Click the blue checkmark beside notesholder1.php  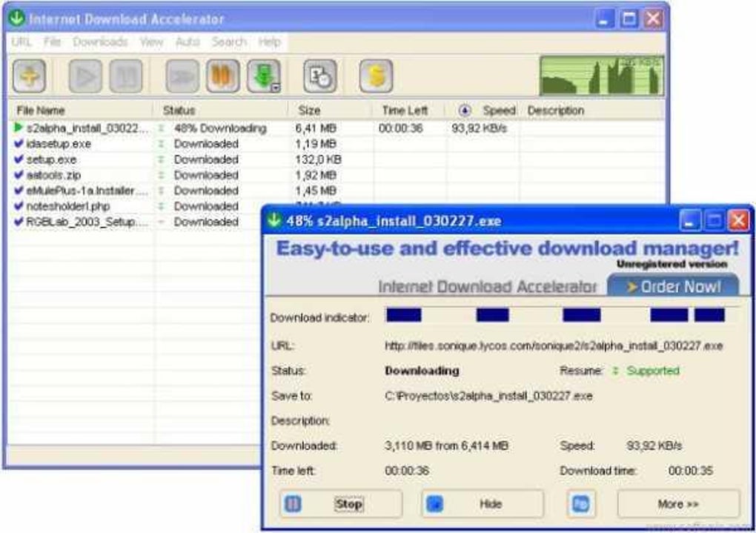pos(19,205)
